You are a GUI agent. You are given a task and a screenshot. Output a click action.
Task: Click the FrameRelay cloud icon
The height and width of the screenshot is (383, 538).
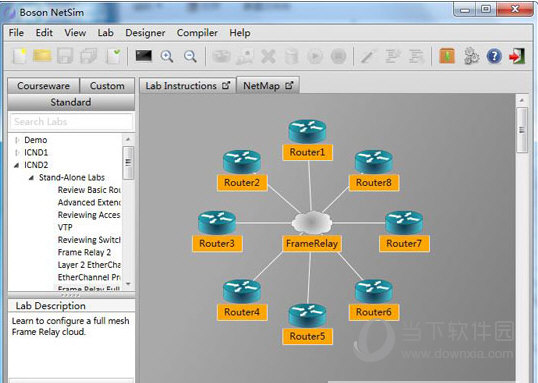312,222
